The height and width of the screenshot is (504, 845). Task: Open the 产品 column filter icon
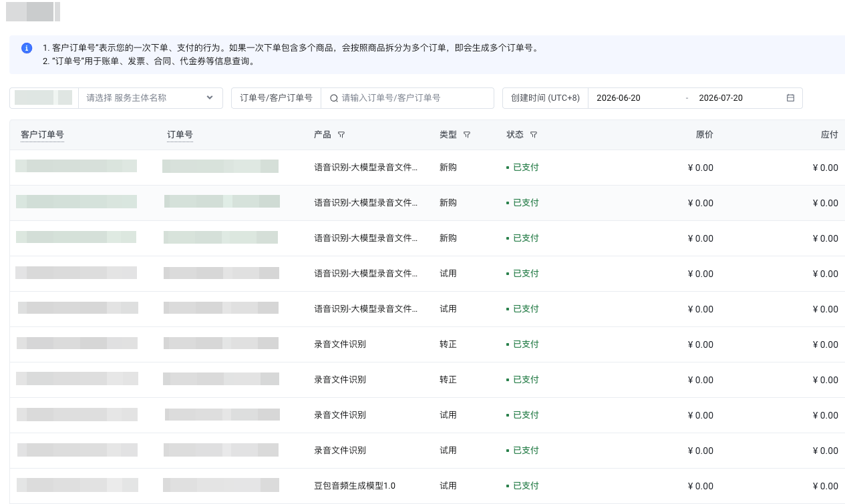point(341,135)
